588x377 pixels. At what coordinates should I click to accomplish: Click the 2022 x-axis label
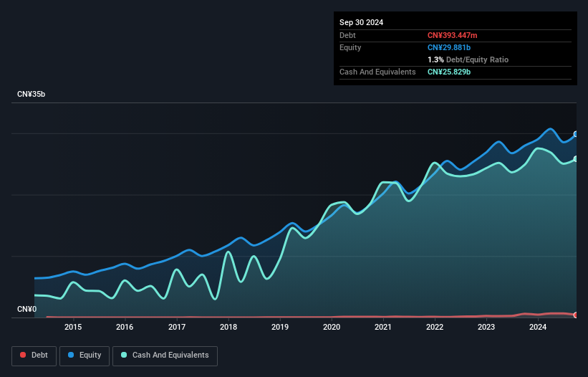click(435, 327)
